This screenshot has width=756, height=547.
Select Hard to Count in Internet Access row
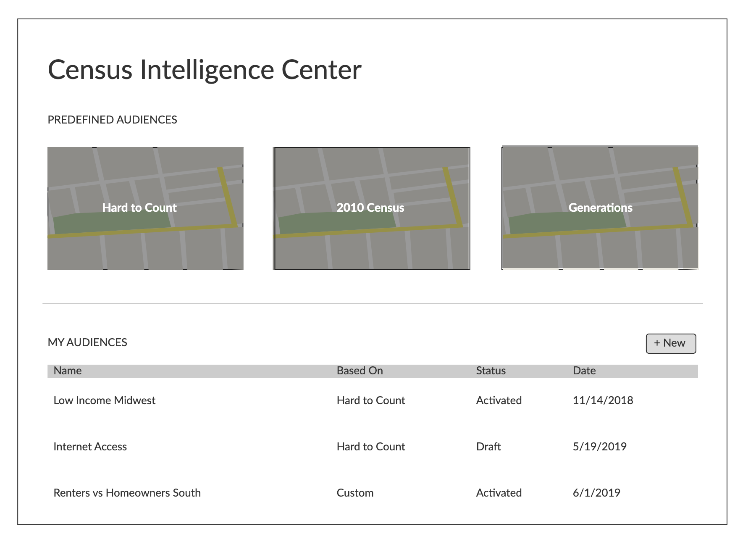click(x=371, y=447)
